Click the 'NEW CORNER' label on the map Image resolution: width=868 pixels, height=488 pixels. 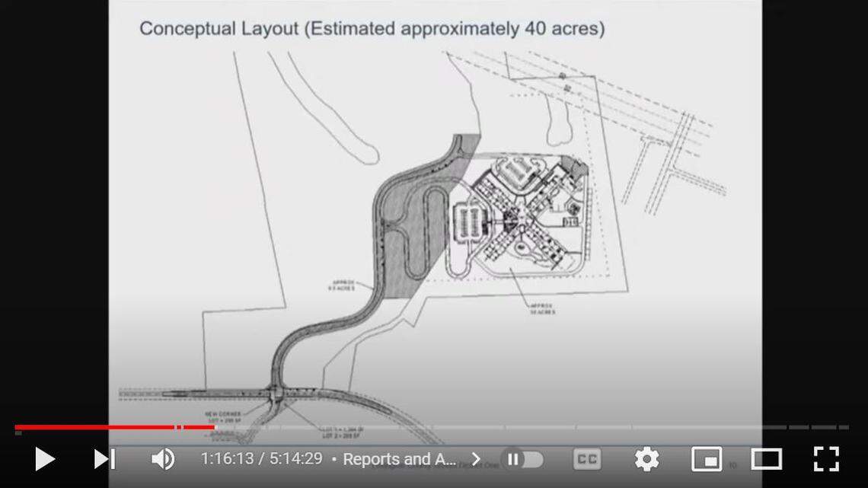(223, 414)
